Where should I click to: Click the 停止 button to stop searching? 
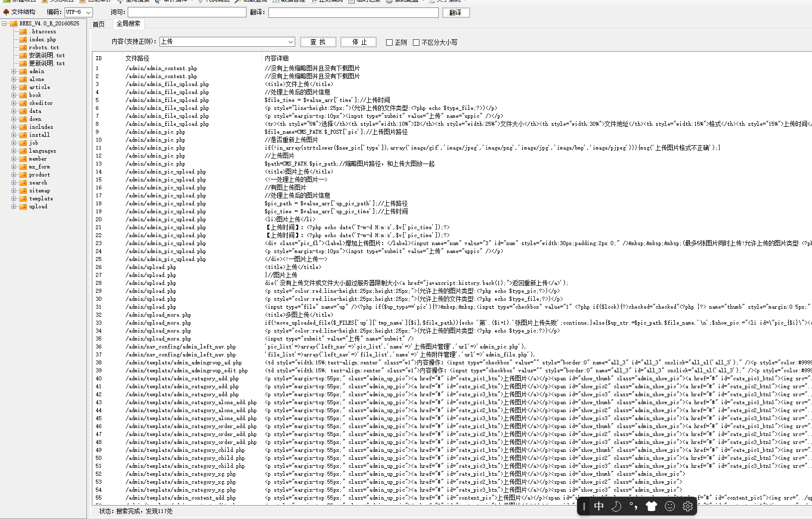358,42
